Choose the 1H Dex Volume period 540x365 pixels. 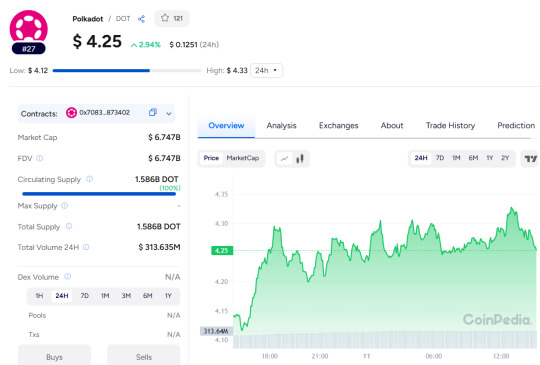pyautogui.click(x=39, y=296)
